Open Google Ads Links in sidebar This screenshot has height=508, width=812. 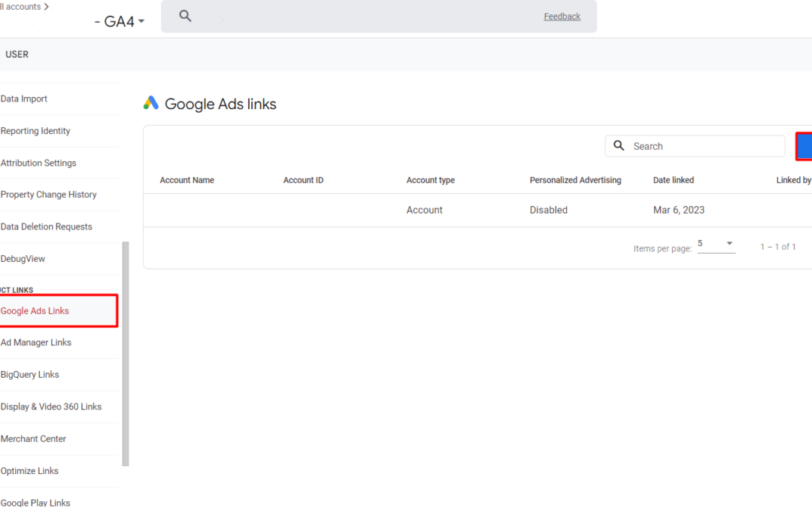pyautogui.click(x=35, y=311)
